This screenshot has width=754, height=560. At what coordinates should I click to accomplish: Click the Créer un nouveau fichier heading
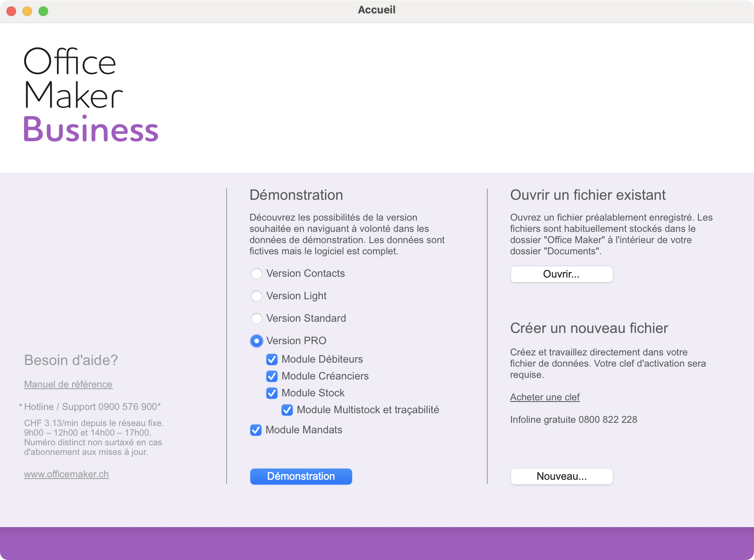tap(589, 328)
